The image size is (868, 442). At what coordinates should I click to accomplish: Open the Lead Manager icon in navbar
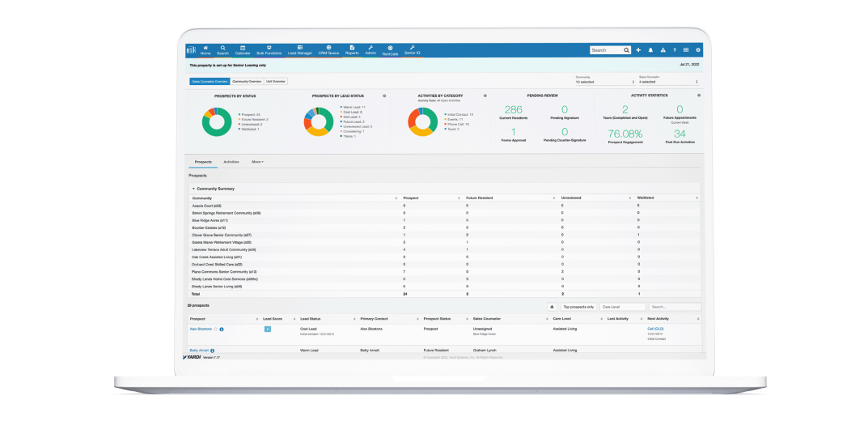click(299, 49)
